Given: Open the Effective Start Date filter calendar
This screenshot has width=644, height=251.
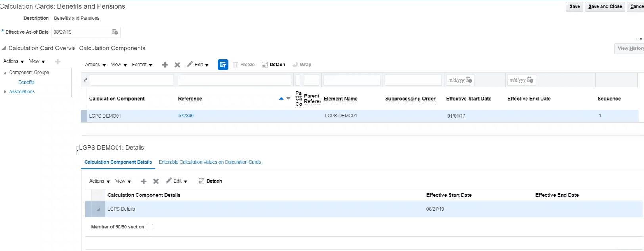Looking at the screenshot, I should pyautogui.click(x=469, y=80).
